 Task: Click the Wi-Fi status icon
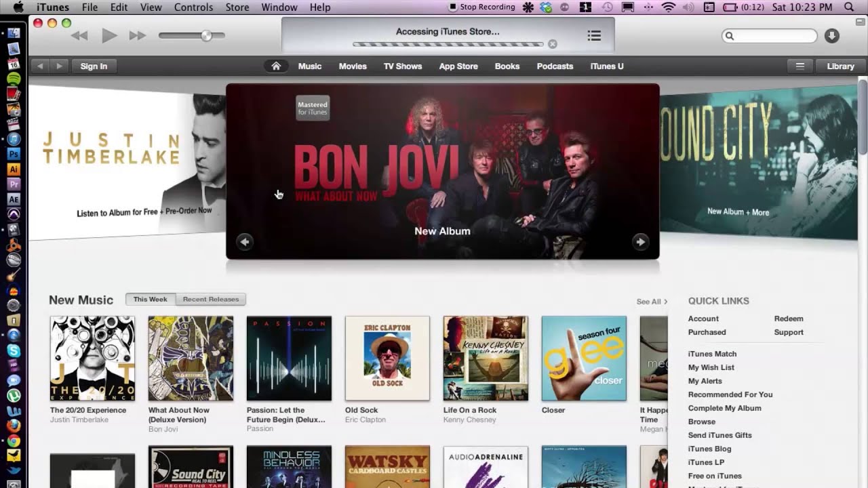pyautogui.click(x=669, y=7)
